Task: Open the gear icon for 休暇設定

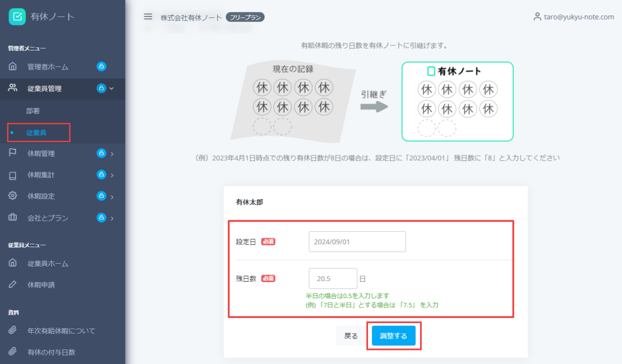Action: 12,196
